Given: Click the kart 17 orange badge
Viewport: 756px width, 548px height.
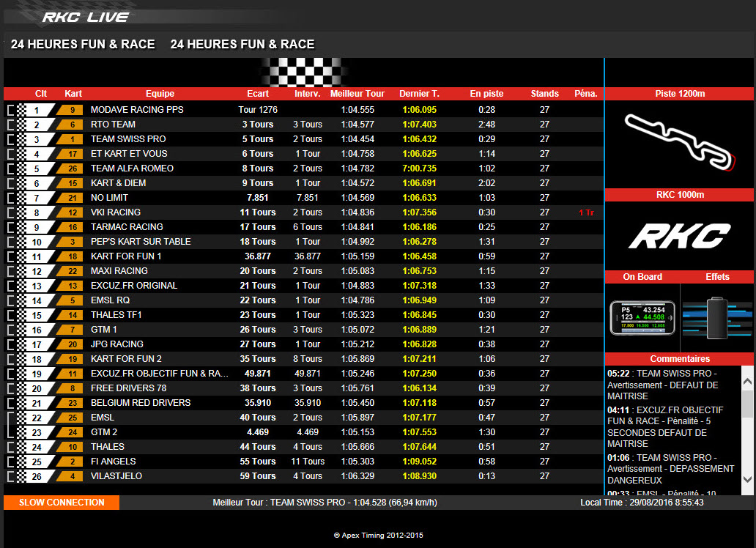Looking at the screenshot, I should [x=70, y=154].
